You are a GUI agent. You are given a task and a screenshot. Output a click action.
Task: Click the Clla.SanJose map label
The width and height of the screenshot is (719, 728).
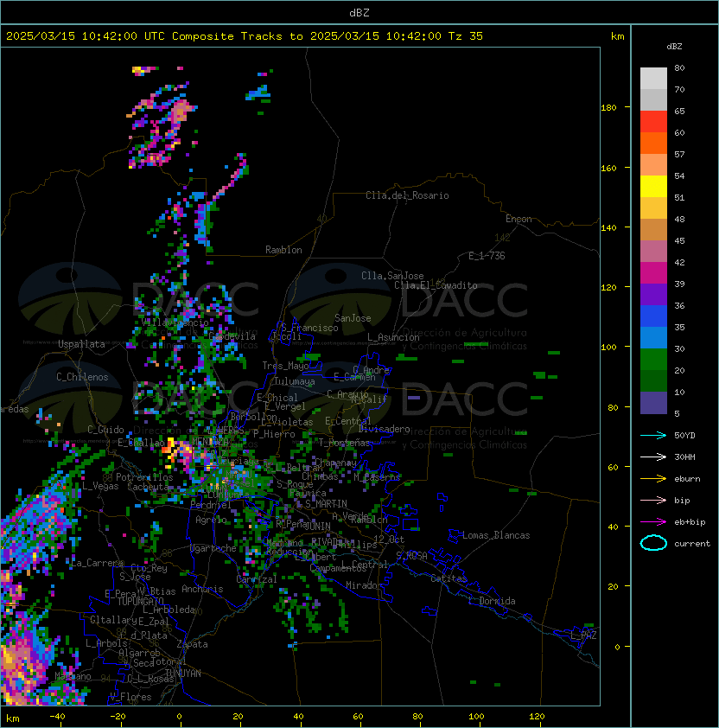(x=392, y=276)
